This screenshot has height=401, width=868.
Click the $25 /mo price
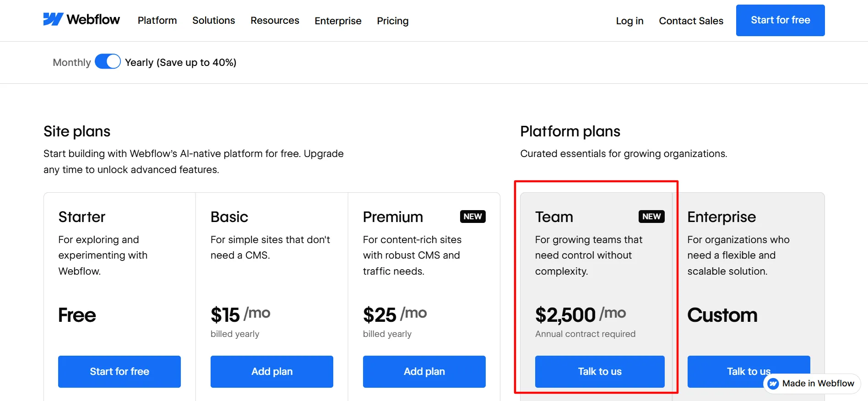point(395,314)
